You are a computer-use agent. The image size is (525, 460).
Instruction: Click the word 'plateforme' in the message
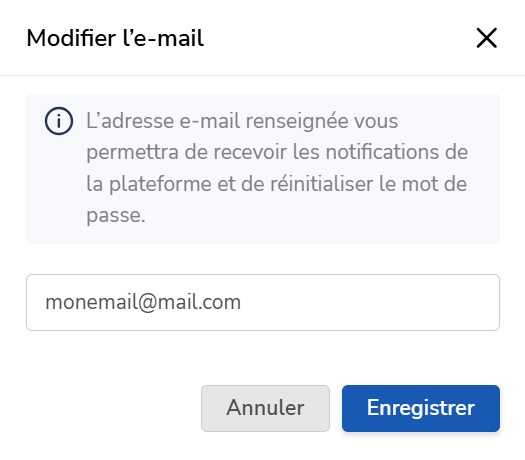coord(160,184)
